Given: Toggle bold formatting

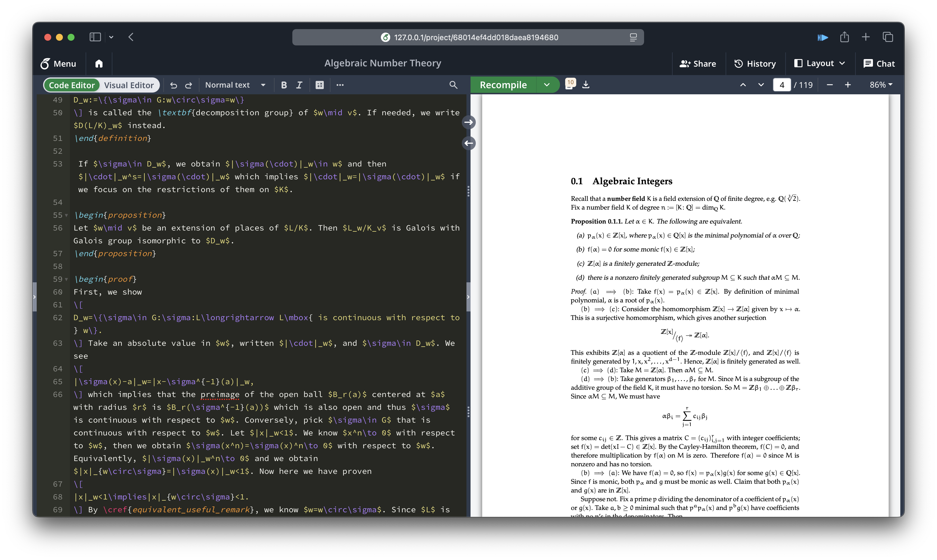Looking at the screenshot, I should point(284,85).
